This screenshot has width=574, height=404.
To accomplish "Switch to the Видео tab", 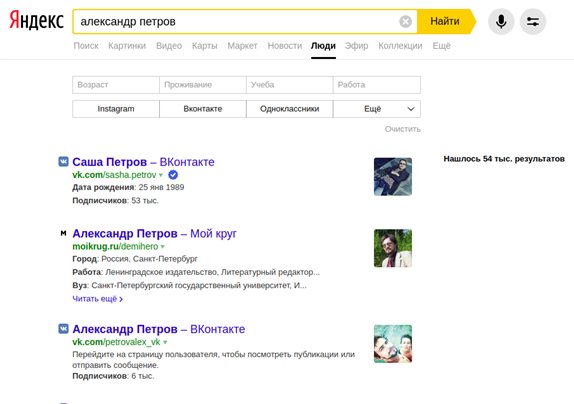I will pos(169,46).
